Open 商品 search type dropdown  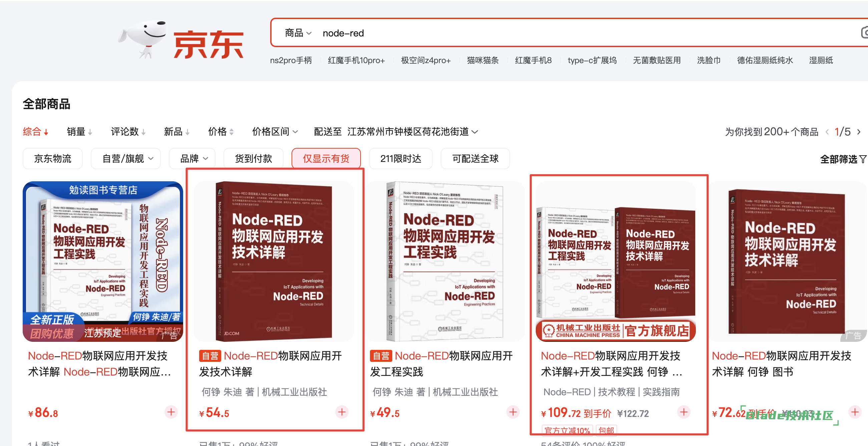pos(298,33)
